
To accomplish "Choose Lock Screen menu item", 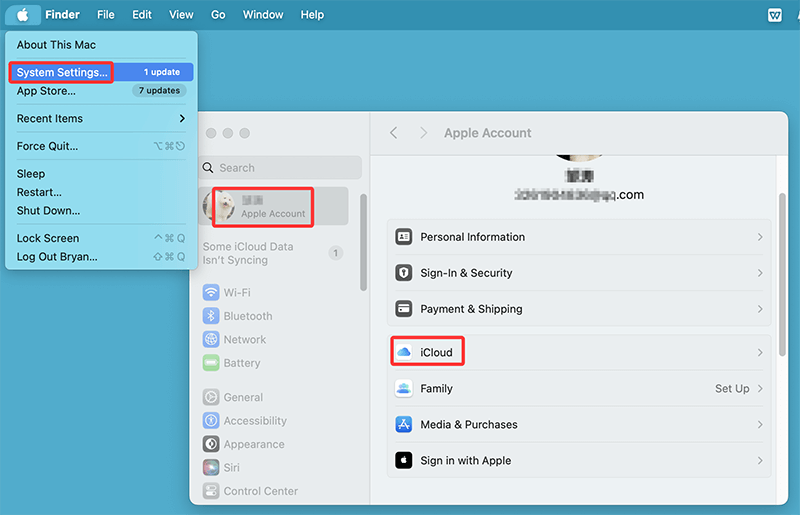I will [x=101, y=238].
